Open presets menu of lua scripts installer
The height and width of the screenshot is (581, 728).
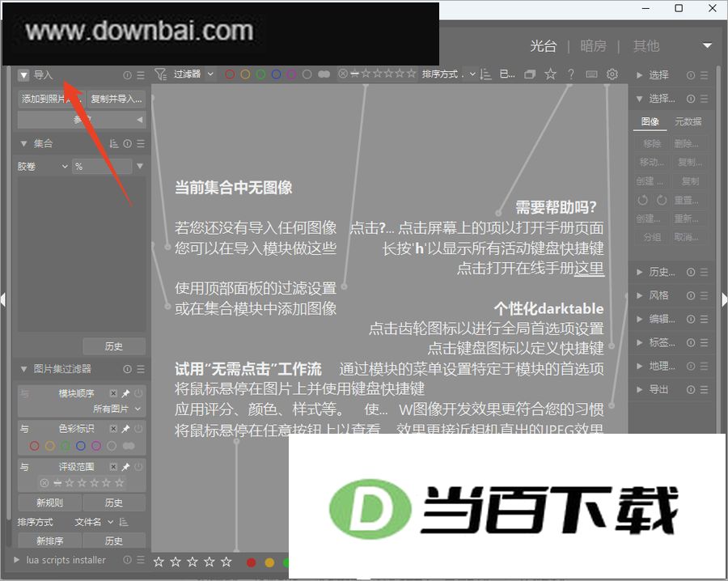141,560
